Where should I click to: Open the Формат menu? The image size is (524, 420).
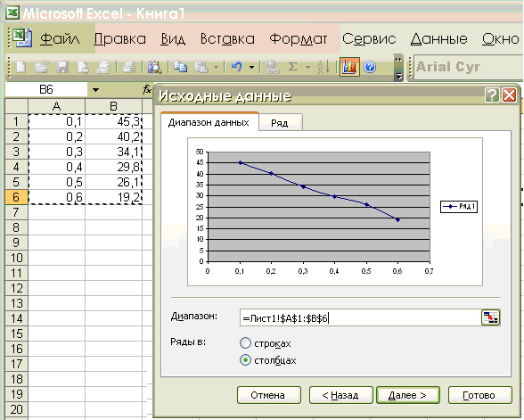(x=298, y=39)
